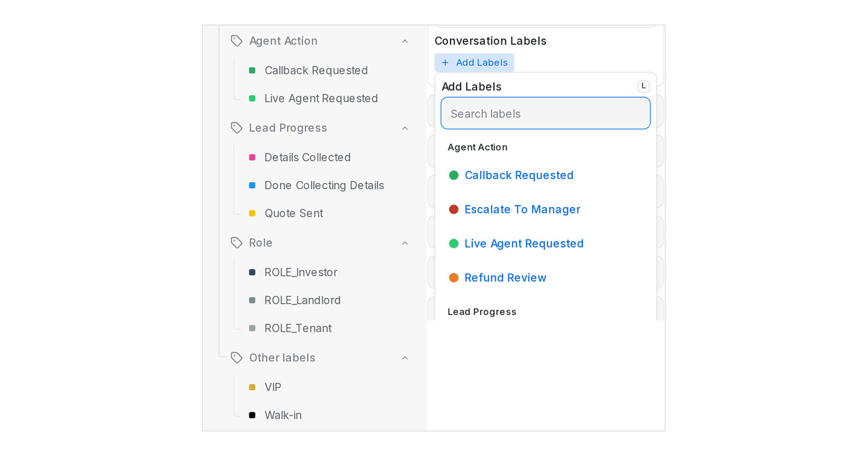
Task: Click green dot beside dropdown Callback Requested
Action: pos(454,175)
